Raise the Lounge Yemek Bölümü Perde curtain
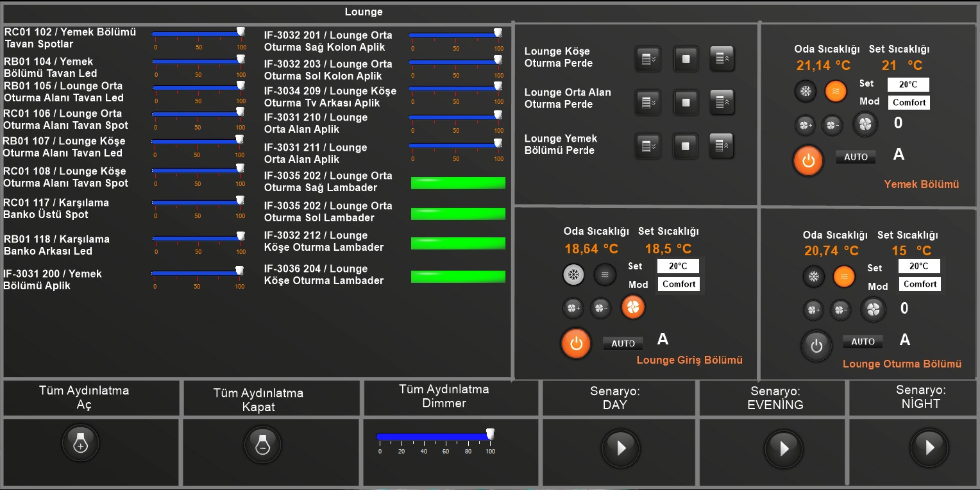This screenshot has height=490, width=980. point(722,146)
